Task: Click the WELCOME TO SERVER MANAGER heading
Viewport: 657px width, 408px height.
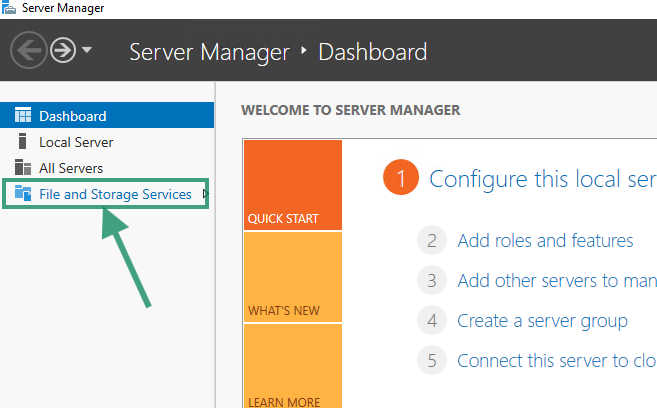Action: pyautogui.click(x=351, y=110)
